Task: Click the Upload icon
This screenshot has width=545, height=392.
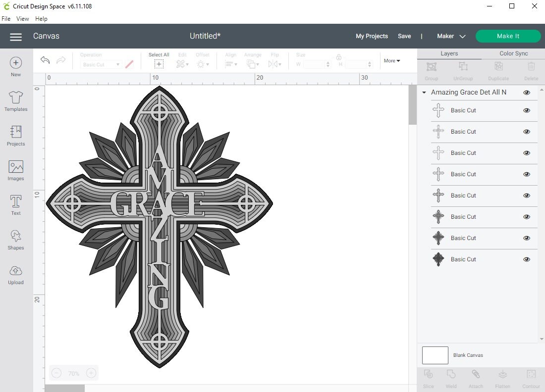Action: tap(15, 274)
